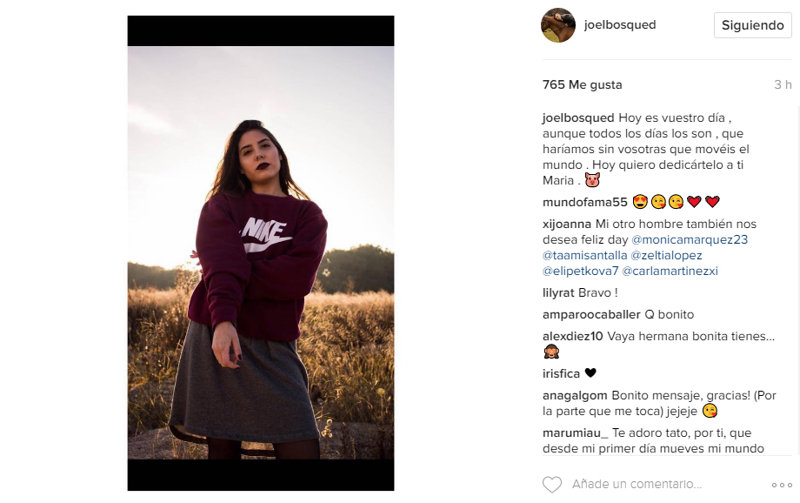Open the @elipetkova7 mention
This screenshot has height=503, width=800.
coord(580,271)
